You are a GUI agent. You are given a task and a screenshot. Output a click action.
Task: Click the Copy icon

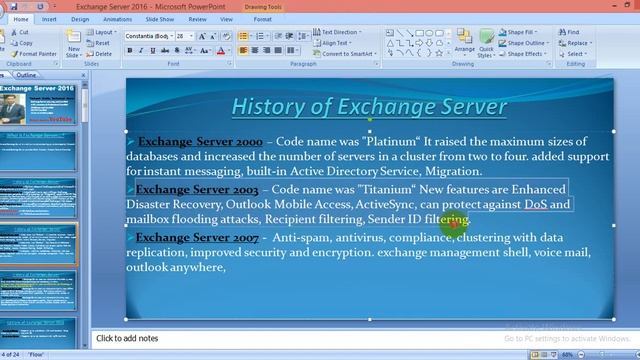pos(15,43)
